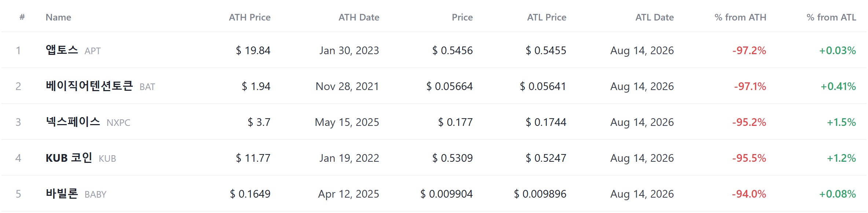Sort by ATL Date column header

click(655, 17)
